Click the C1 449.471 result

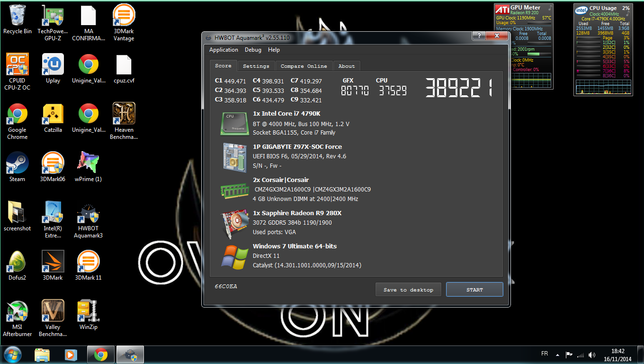(230, 81)
